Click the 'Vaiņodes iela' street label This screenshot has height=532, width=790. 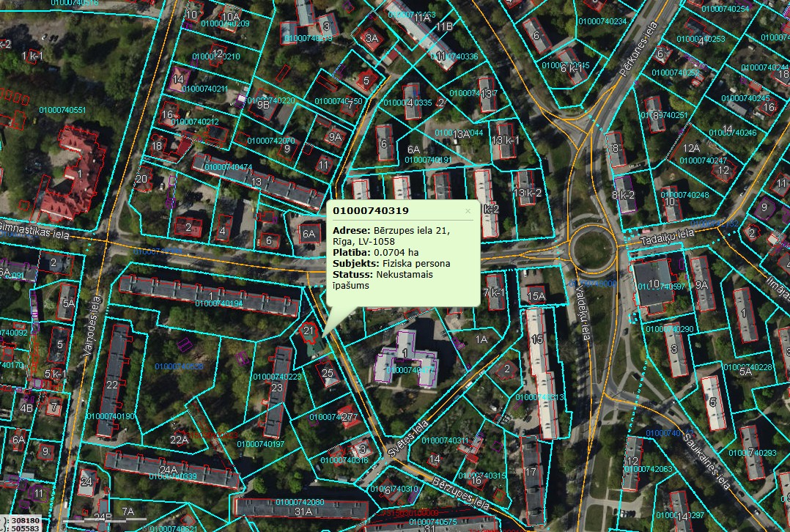click(92, 326)
